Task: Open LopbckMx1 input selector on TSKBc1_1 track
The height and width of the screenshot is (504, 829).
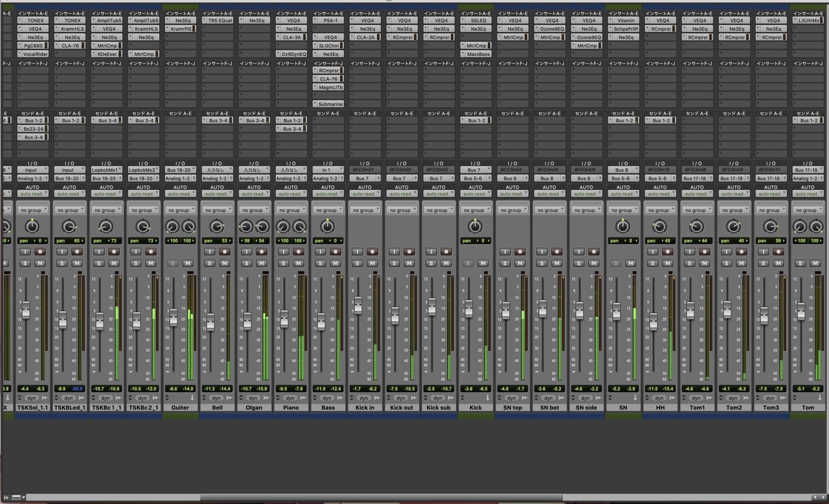Action: pyautogui.click(x=106, y=170)
